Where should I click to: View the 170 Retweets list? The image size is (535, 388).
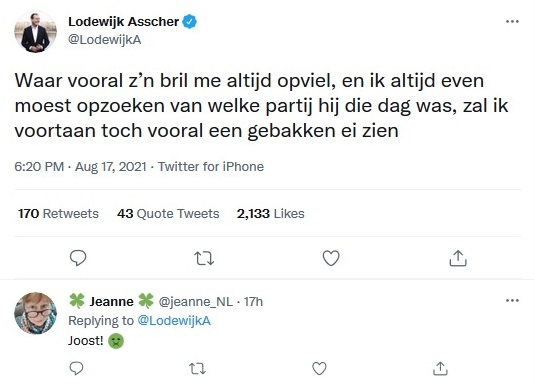click(x=58, y=214)
